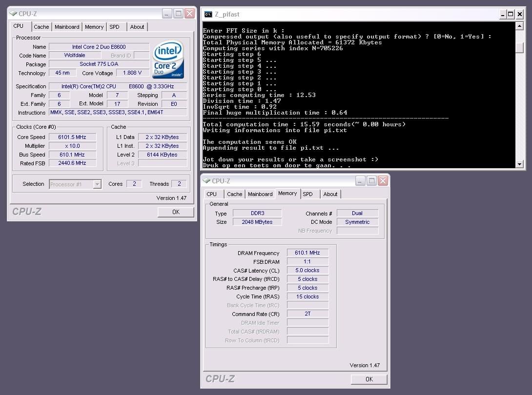Select the Memory tab in the second CPU-Z window
Viewport: 532px width, 395px height.
point(287,193)
